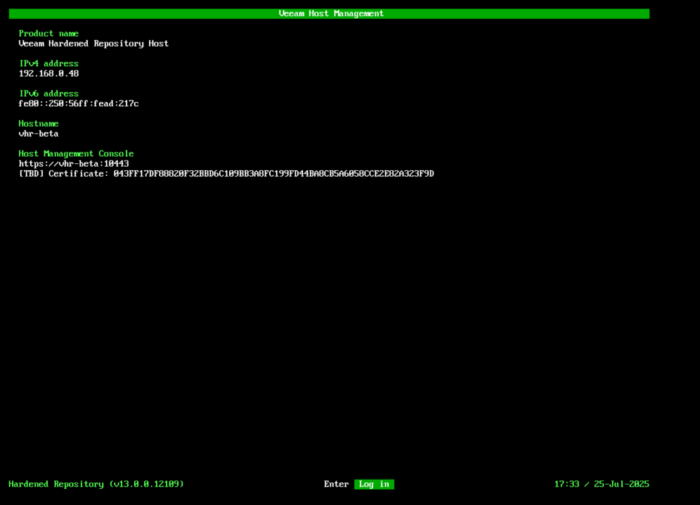
Task: Click the [TBD] Certificate fingerprint line
Action: click(x=226, y=174)
